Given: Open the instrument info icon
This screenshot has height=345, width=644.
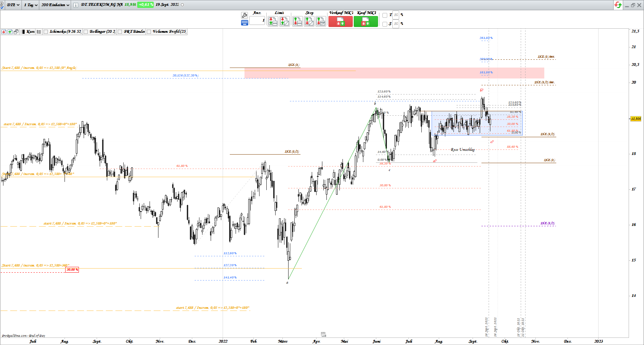Looking at the screenshot, I should coord(75,5).
